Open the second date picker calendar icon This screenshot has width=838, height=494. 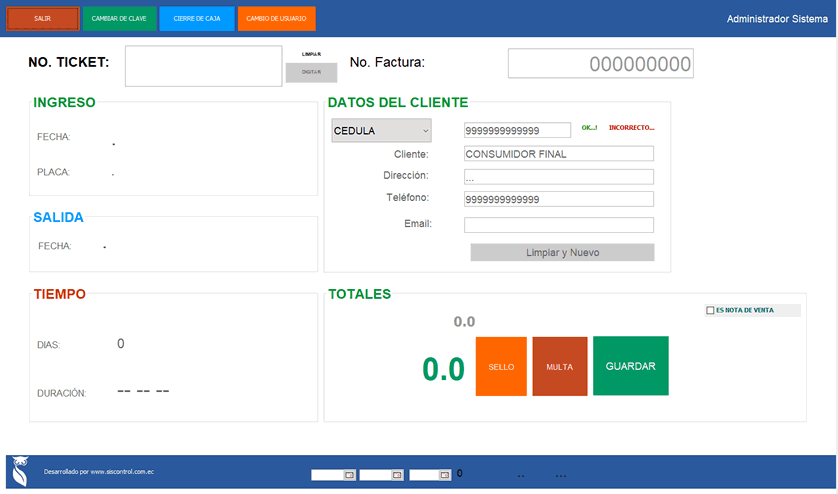click(x=396, y=475)
